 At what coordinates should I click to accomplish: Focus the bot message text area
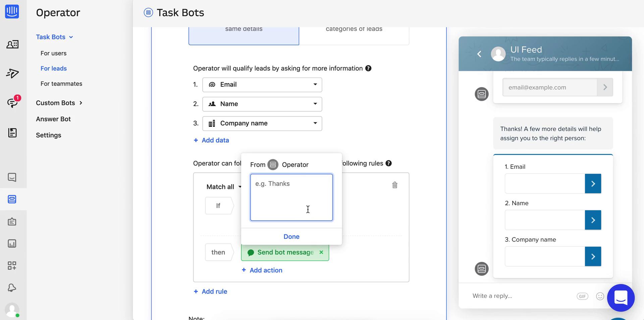tap(291, 197)
